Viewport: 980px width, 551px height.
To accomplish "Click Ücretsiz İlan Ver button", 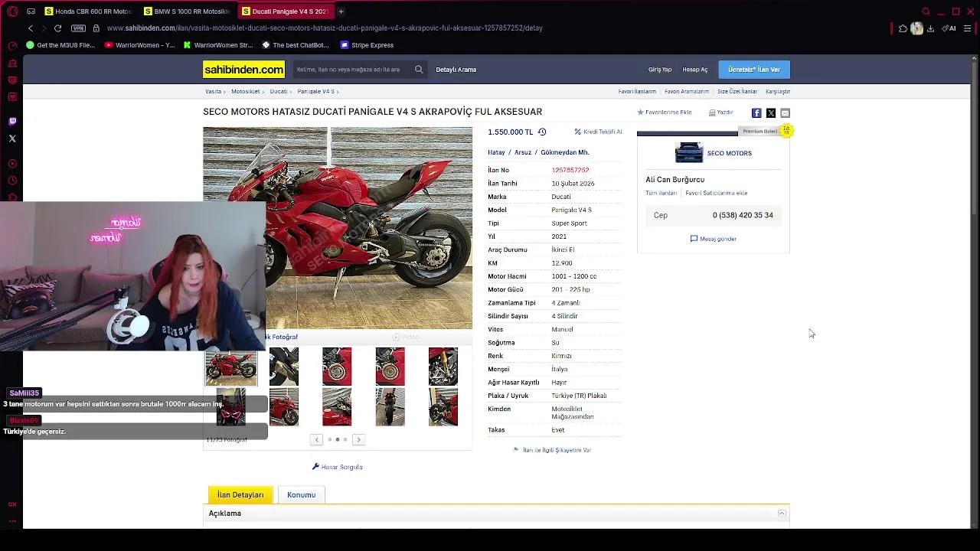I will coord(754,70).
